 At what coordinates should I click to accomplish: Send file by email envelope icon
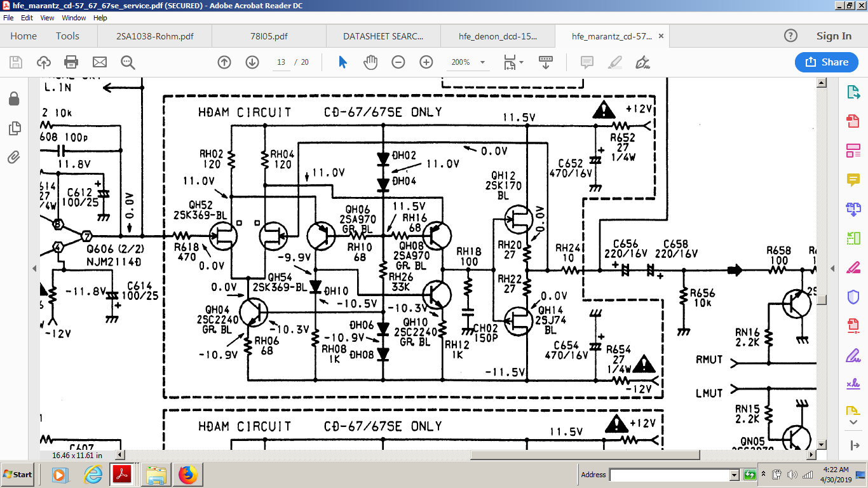[x=100, y=62]
